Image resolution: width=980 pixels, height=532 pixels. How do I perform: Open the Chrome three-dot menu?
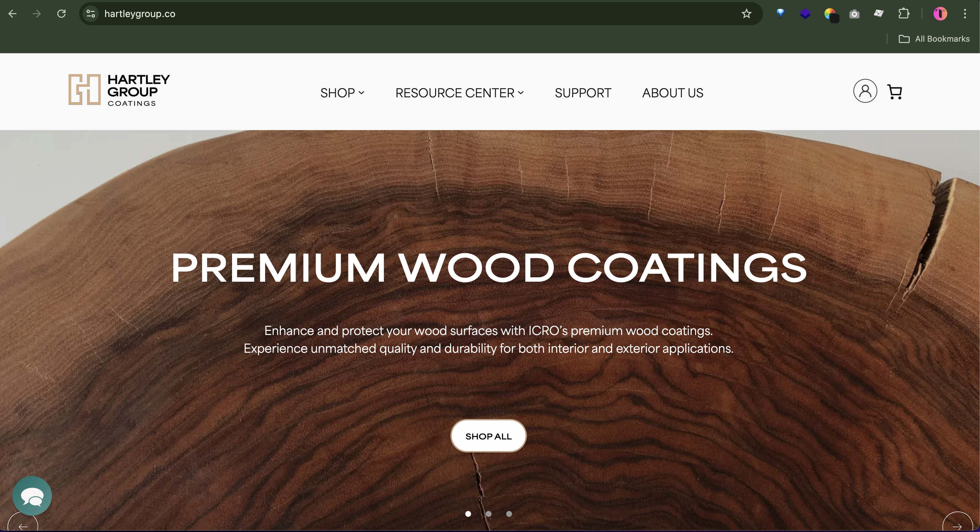(x=965, y=14)
